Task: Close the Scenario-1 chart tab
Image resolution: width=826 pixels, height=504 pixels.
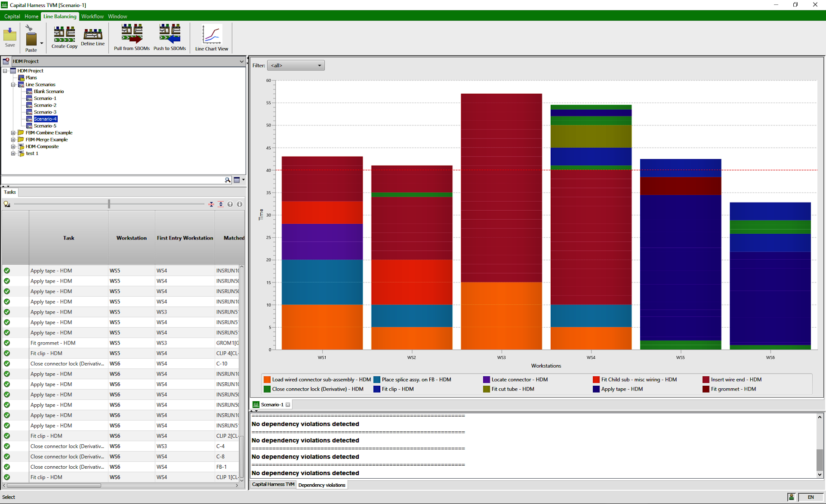Action: (x=288, y=405)
